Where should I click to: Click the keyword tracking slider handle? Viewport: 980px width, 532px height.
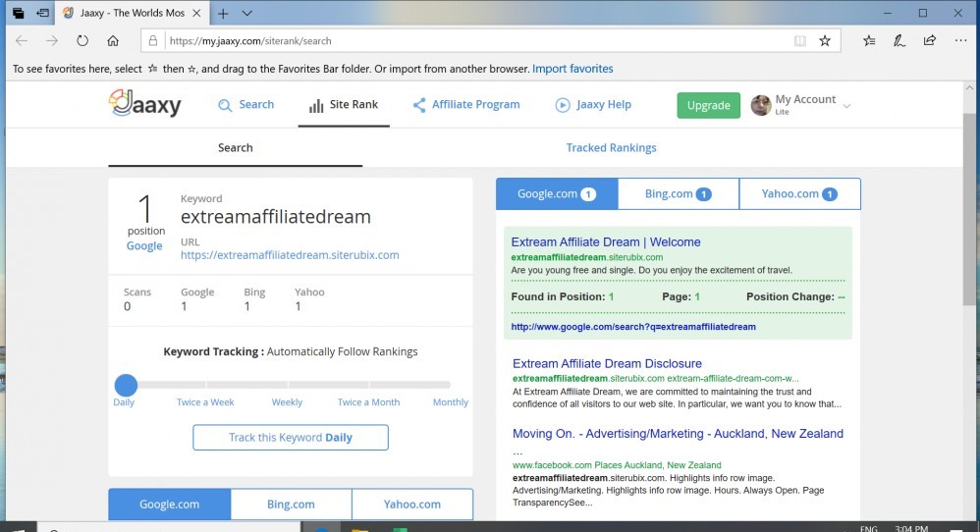[126, 386]
